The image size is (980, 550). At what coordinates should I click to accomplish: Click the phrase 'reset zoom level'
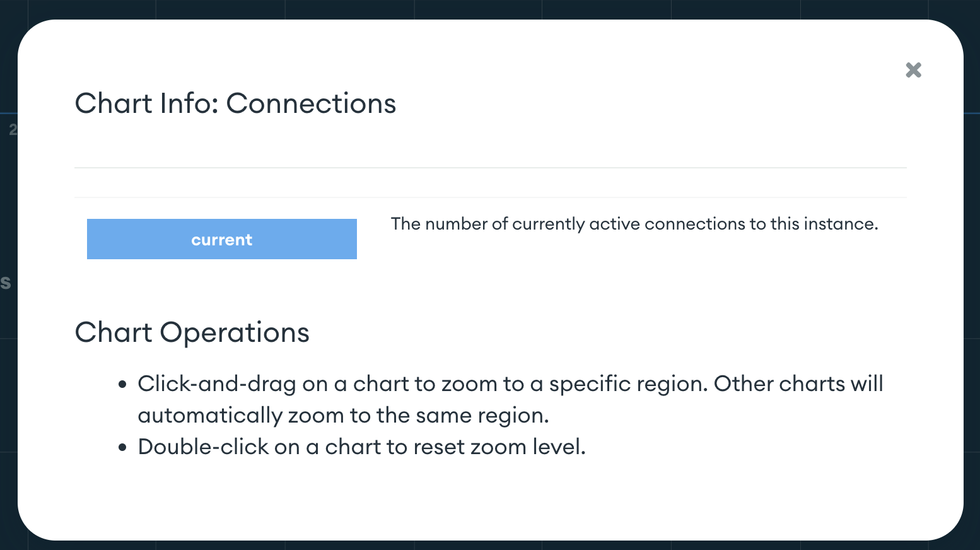coord(498,447)
